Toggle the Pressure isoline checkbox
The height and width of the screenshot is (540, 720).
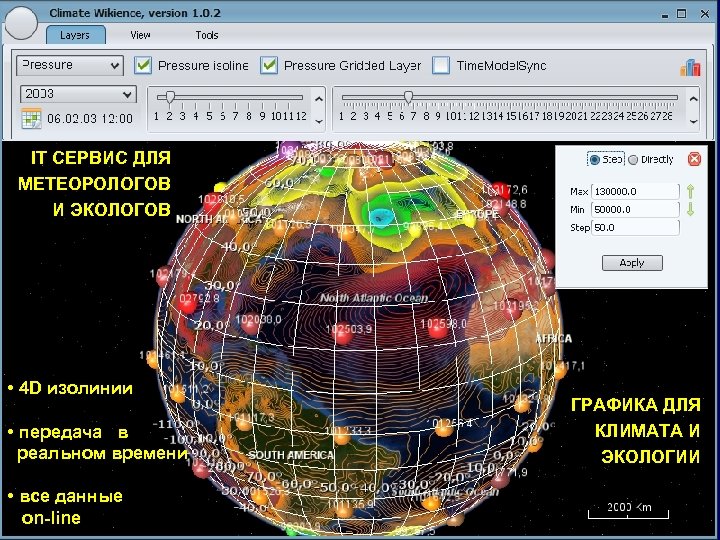[143, 66]
